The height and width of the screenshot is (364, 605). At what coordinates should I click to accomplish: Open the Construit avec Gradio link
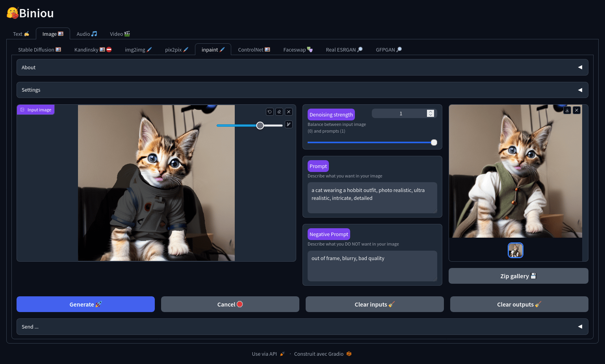click(x=323, y=354)
